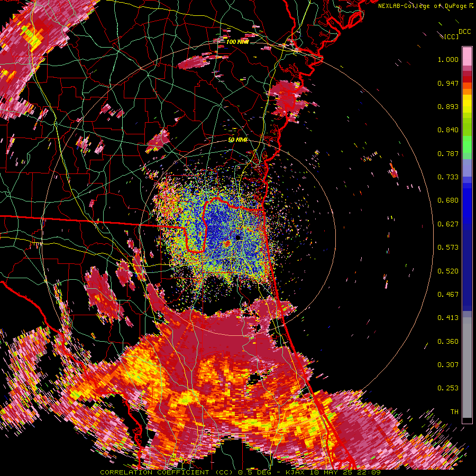The height and width of the screenshot is (476, 476).
Task: Click the 0.253 legend value
Action: pos(448,388)
